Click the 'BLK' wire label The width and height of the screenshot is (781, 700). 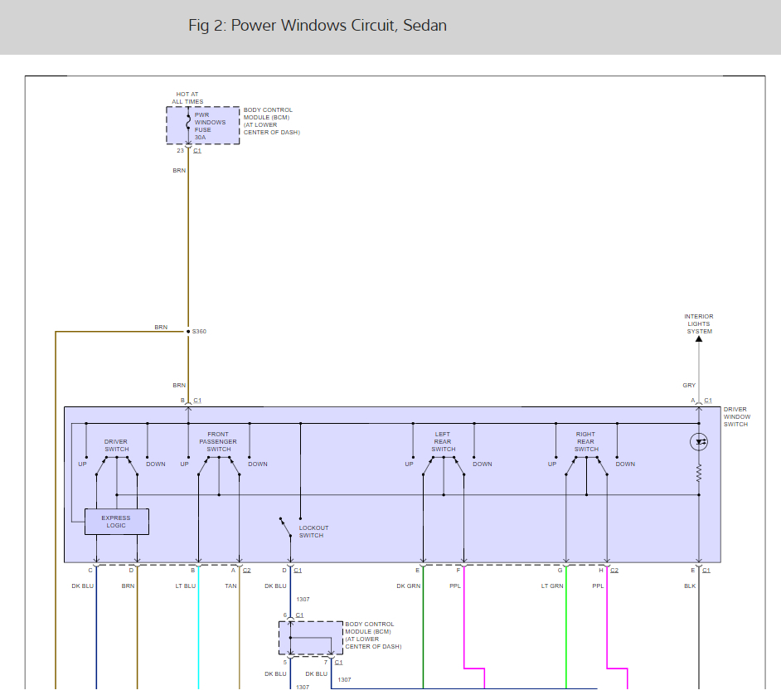[690, 586]
